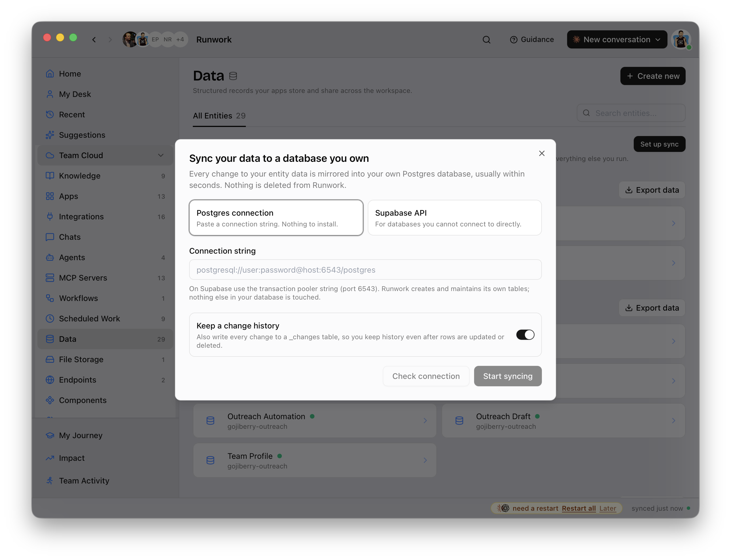Open the search magnifier in title bar
Image resolution: width=731 pixels, height=560 pixels.
(486, 40)
